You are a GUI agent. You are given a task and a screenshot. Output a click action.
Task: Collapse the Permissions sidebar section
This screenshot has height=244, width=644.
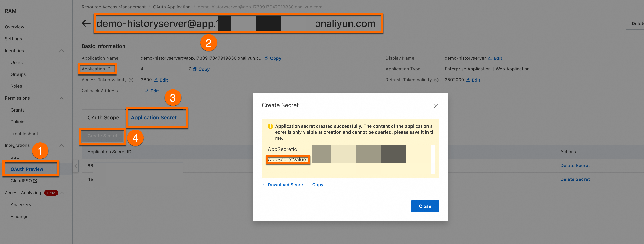coord(62,98)
